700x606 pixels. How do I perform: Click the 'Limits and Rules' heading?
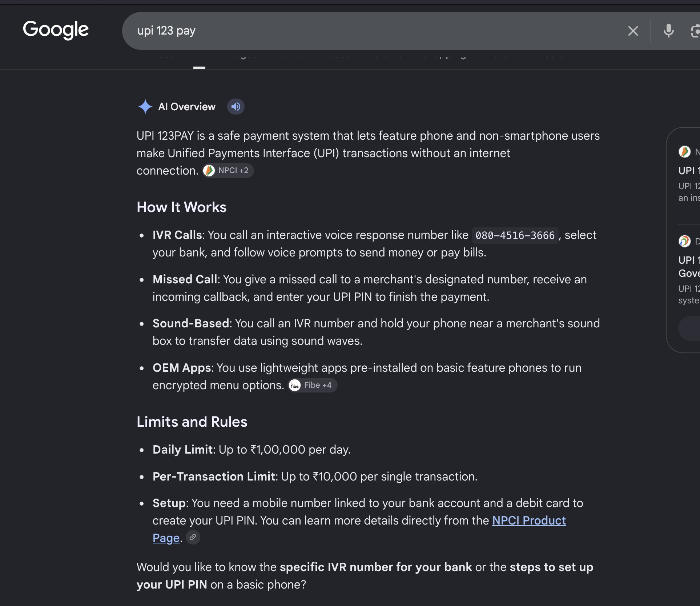tap(192, 422)
